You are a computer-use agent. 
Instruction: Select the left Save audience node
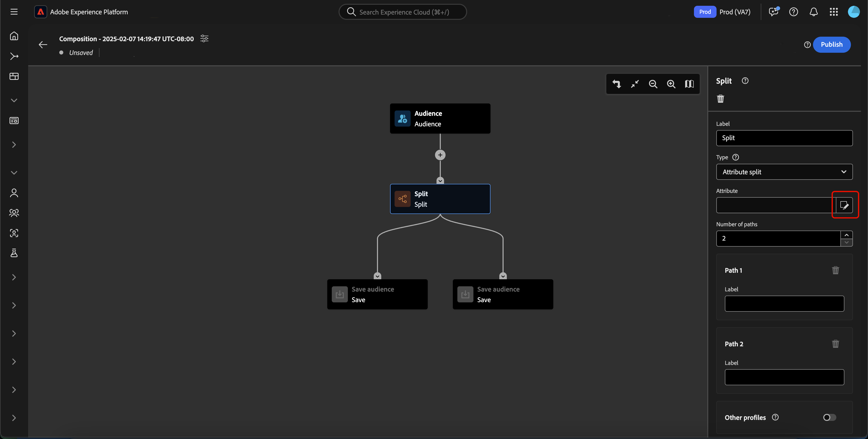point(377,294)
